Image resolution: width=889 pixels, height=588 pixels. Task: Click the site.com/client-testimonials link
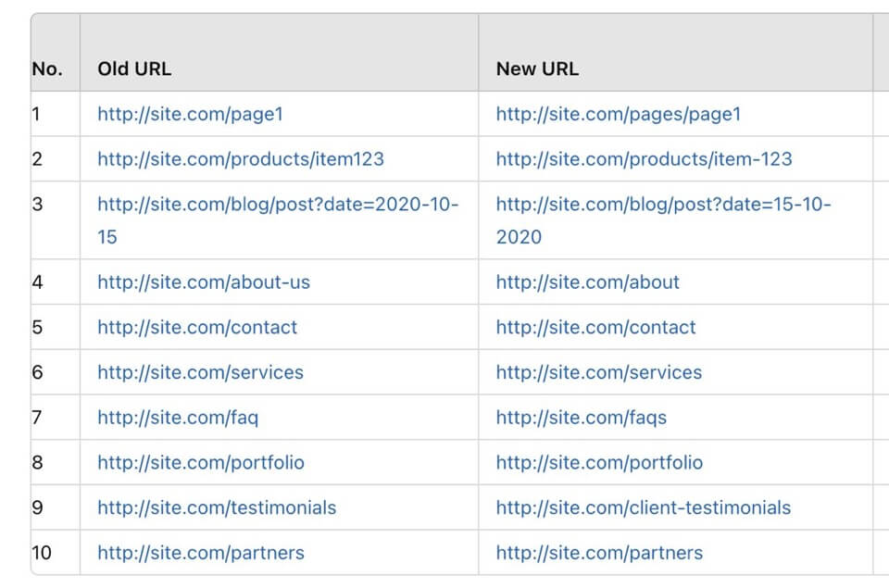[x=643, y=507]
